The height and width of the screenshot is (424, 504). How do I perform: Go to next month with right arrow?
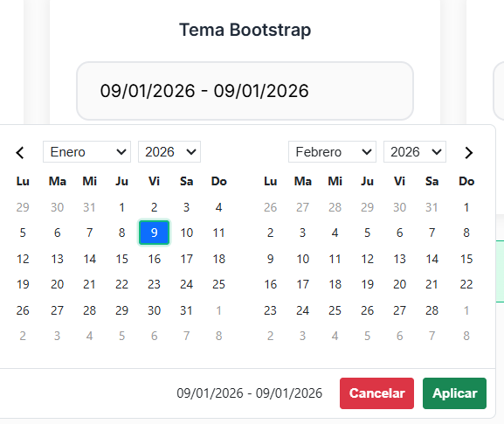pos(468,152)
